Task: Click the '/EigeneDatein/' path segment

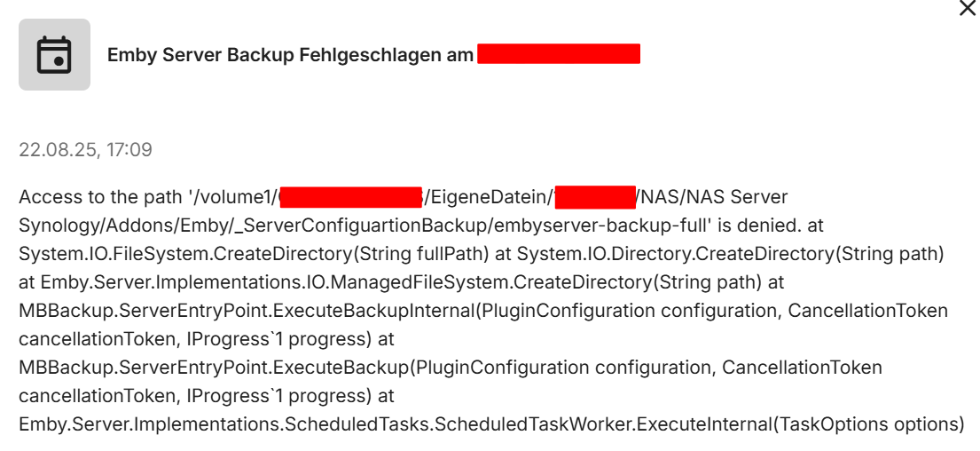Action: pos(489,196)
